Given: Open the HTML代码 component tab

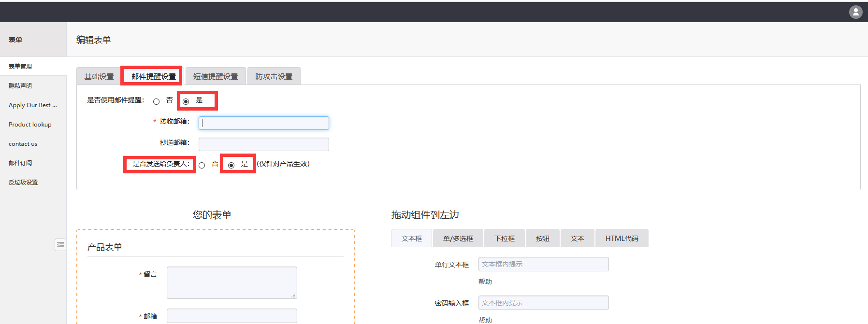Looking at the screenshot, I should (622, 239).
